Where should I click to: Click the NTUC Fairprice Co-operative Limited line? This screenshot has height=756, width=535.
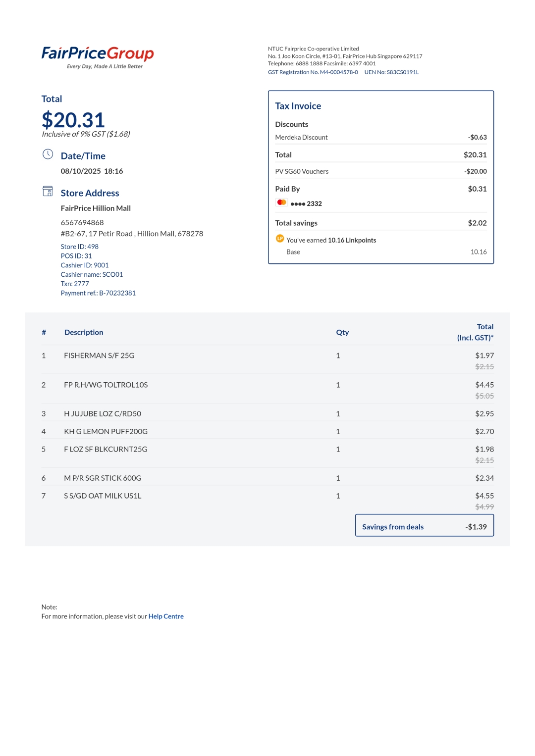pos(313,49)
